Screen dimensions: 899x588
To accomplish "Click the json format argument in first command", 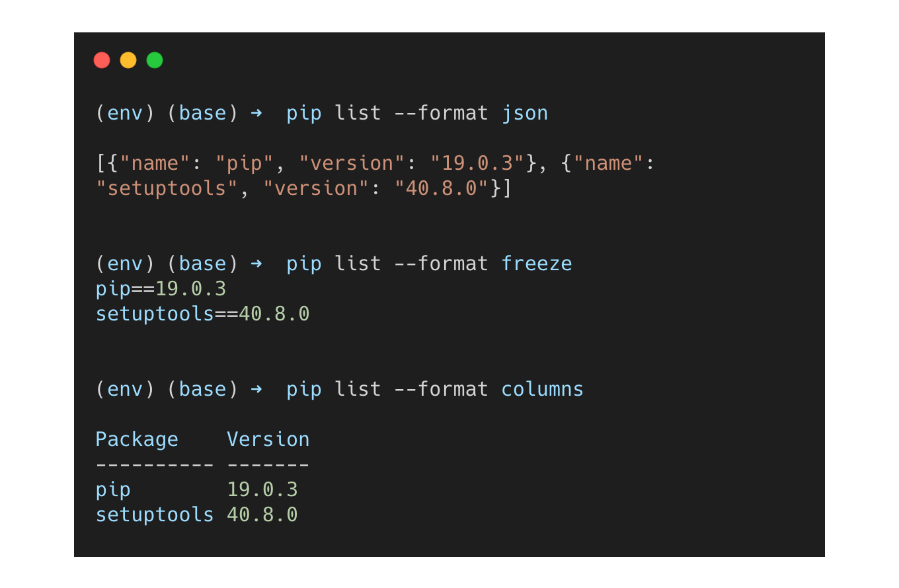I will 525,113.
